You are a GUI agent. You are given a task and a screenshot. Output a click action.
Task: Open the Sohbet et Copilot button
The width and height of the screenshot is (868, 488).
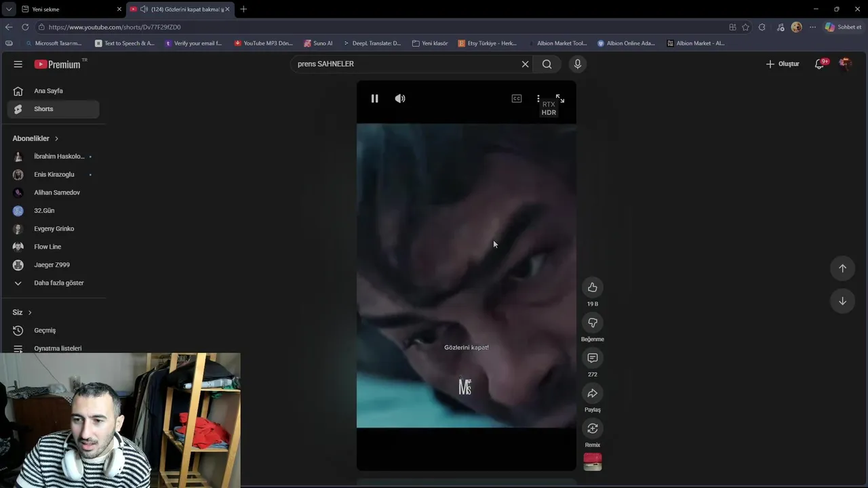(x=843, y=27)
